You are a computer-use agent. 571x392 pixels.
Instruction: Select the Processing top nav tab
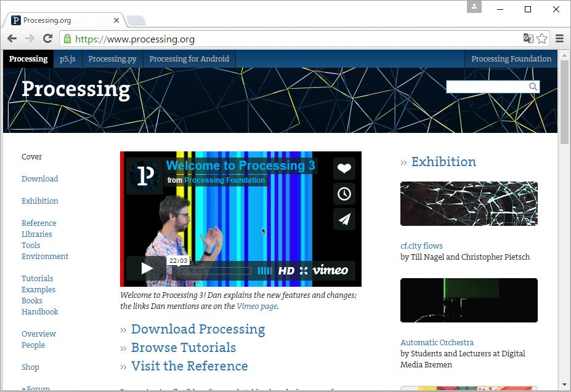click(x=28, y=58)
